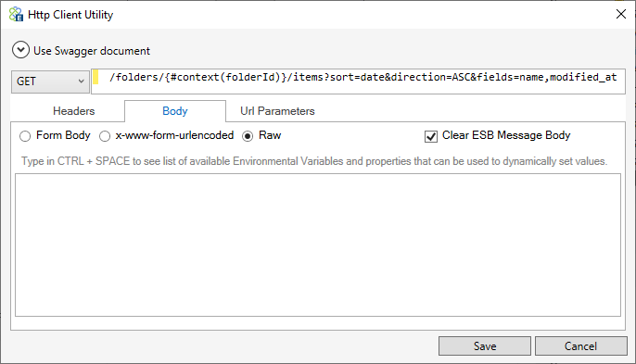Close the Http Client Utility window
Image resolution: width=636 pixels, height=364 pixels.
620,14
